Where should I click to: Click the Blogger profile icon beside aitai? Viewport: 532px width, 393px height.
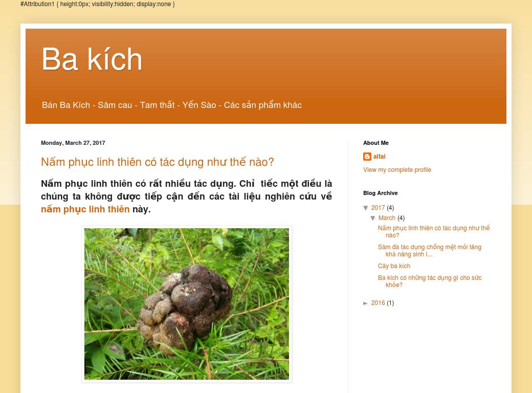click(x=367, y=157)
